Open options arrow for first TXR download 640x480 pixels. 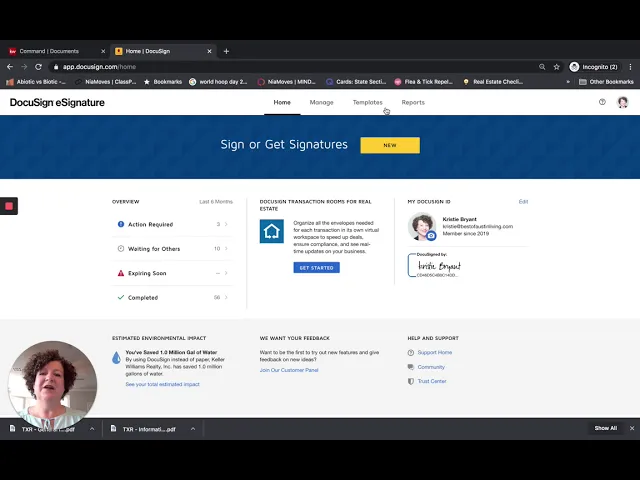[92, 429]
